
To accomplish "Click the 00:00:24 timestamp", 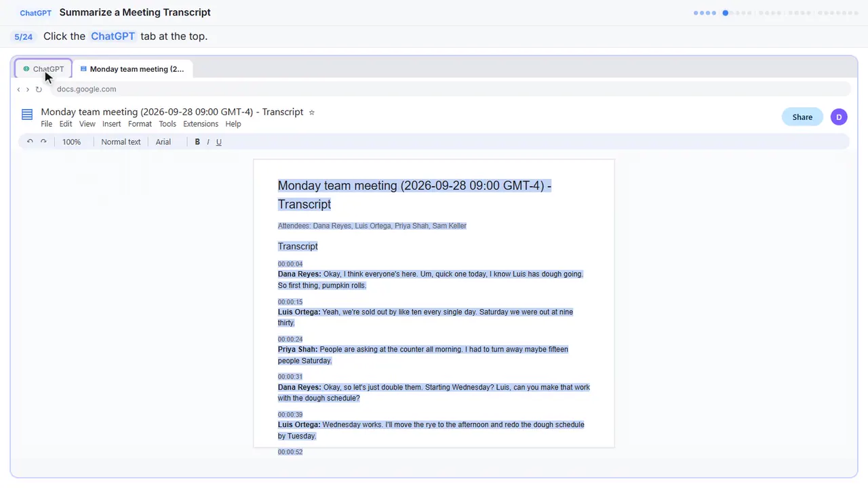I will pos(290,340).
